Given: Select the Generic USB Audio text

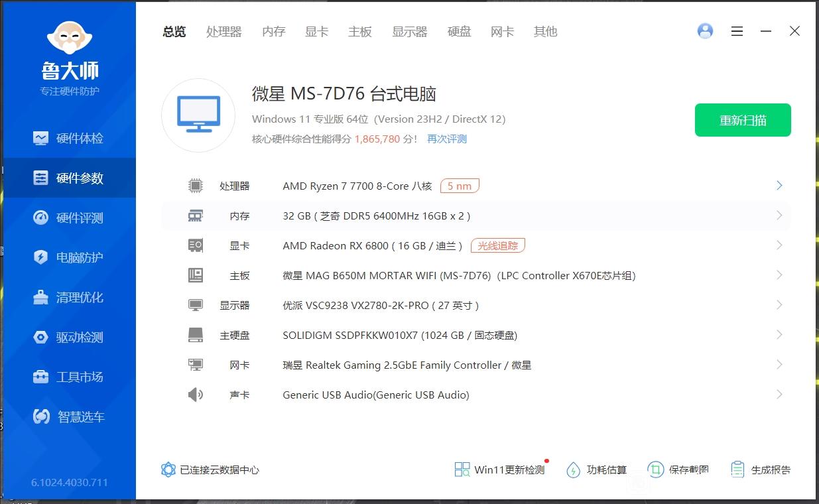Looking at the screenshot, I should tap(376, 395).
